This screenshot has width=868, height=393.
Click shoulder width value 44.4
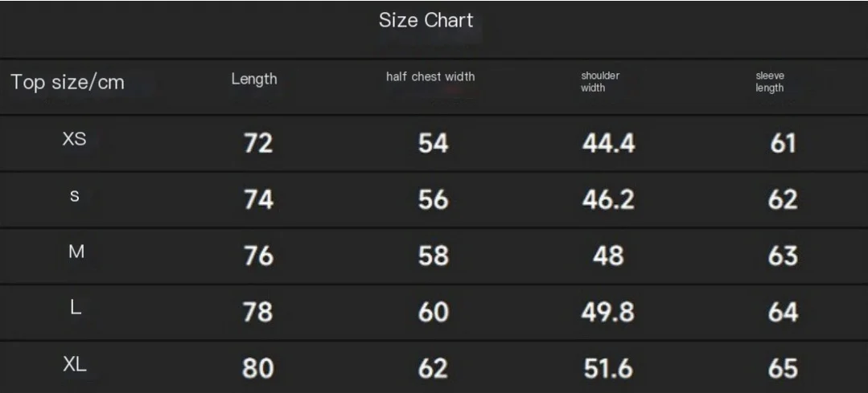click(x=608, y=144)
